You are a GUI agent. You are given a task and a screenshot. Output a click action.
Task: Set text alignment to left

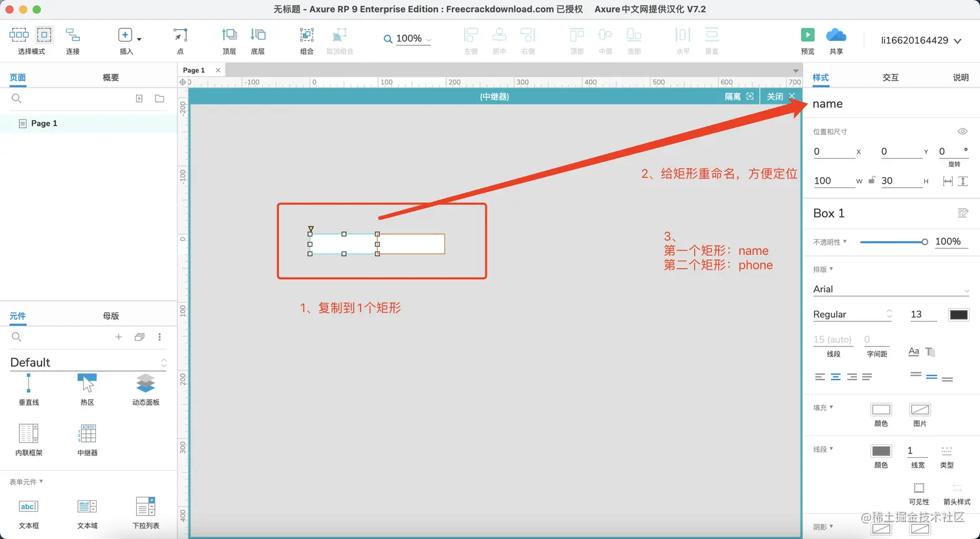(x=820, y=377)
